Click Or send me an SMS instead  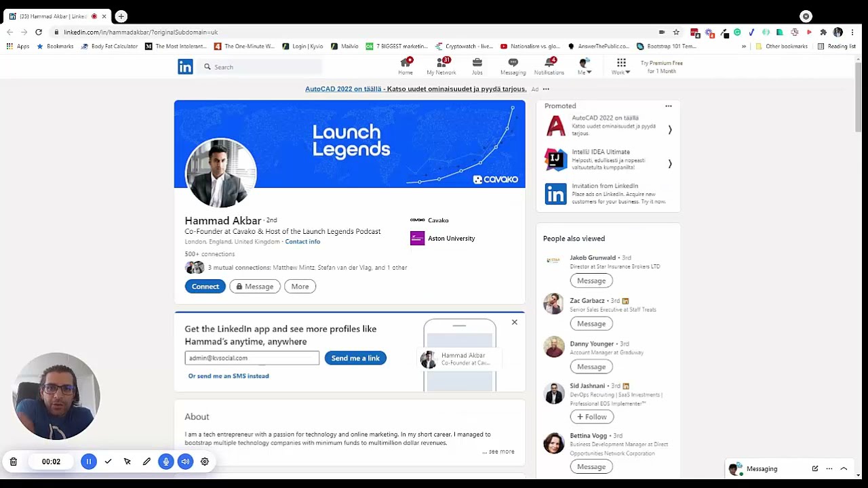(x=229, y=375)
